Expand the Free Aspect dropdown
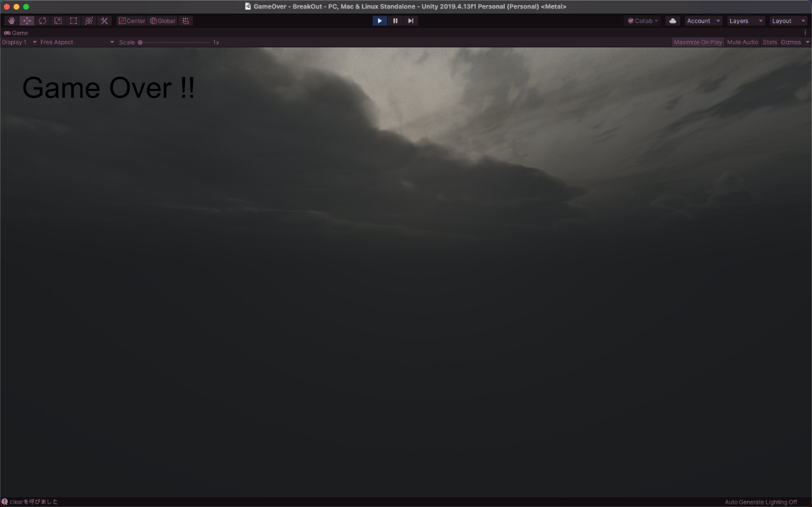The height and width of the screenshot is (507, 812). pos(77,42)
